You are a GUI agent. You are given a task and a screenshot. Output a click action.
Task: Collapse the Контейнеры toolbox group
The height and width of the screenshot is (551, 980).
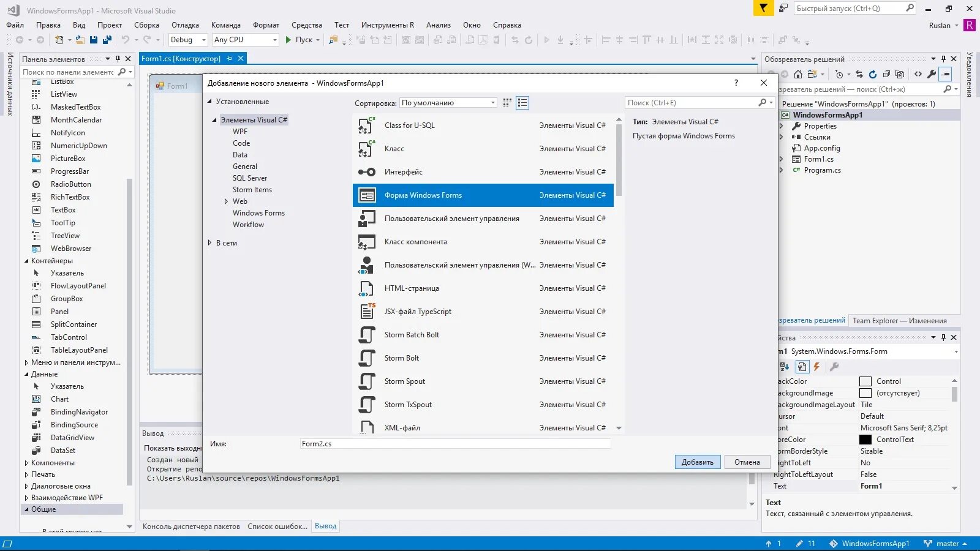point(26,261)
